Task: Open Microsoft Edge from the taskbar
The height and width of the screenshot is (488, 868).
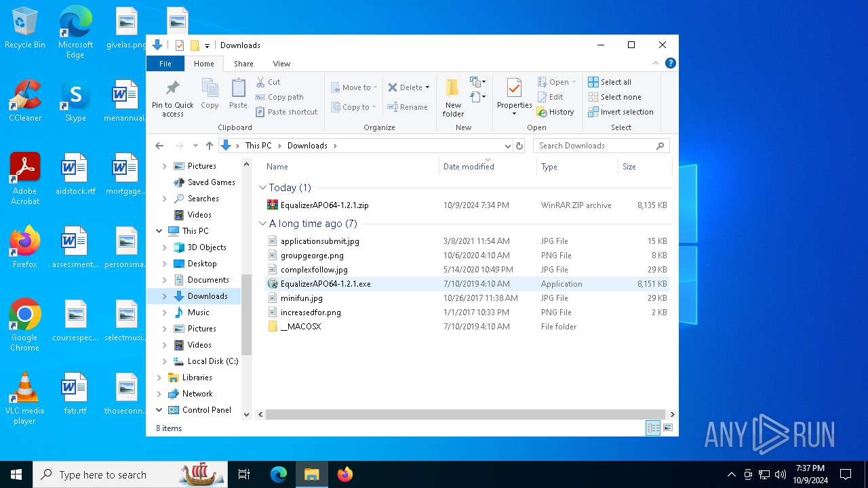Action: pyautogui.click(x=279, y=474)
